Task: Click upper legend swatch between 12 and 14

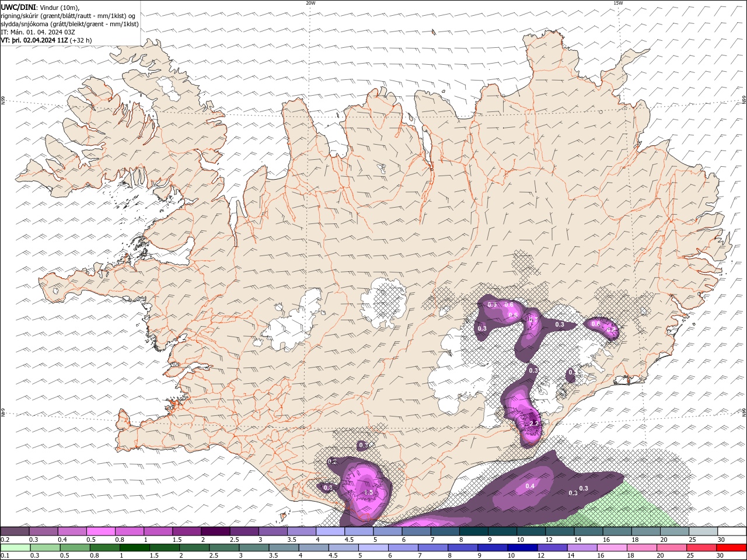Action: coord(560,531)
